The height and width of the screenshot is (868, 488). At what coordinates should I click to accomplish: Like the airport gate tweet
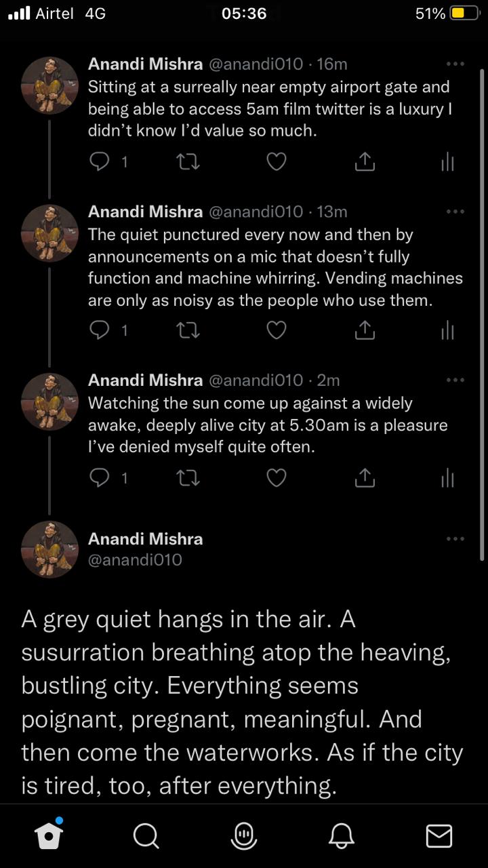click(276, 161)
